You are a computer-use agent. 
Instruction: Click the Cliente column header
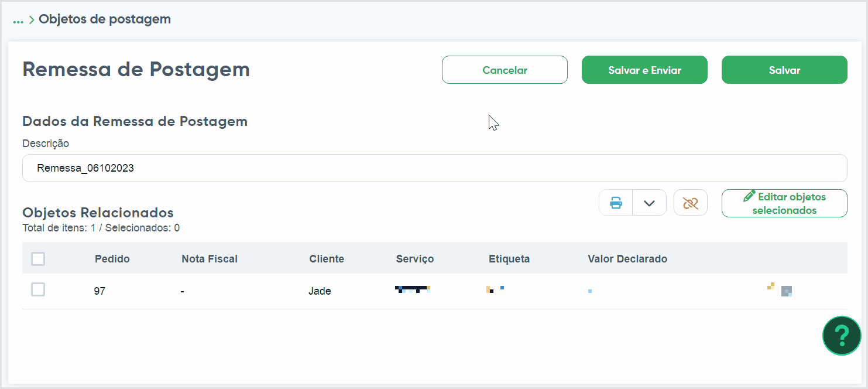click(x=327, y=259)
